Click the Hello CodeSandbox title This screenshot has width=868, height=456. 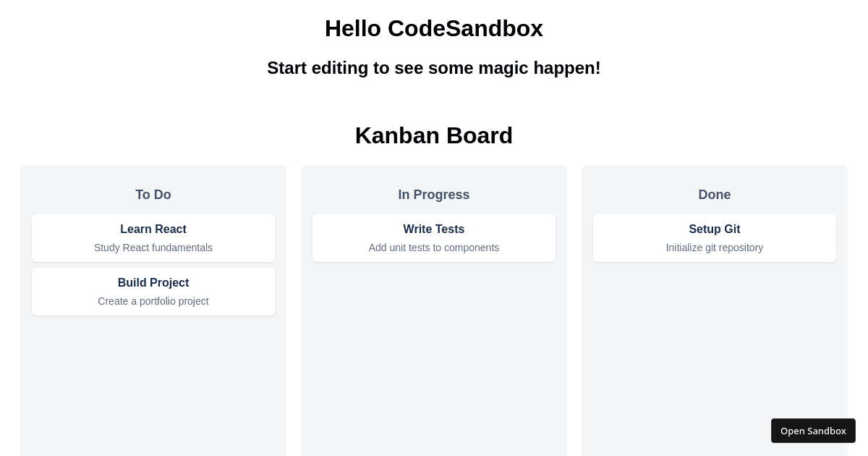434,28
